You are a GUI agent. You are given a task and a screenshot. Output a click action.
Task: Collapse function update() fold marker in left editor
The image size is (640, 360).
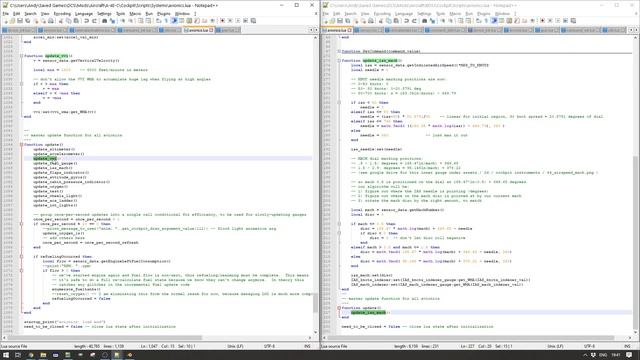(22, 144)
